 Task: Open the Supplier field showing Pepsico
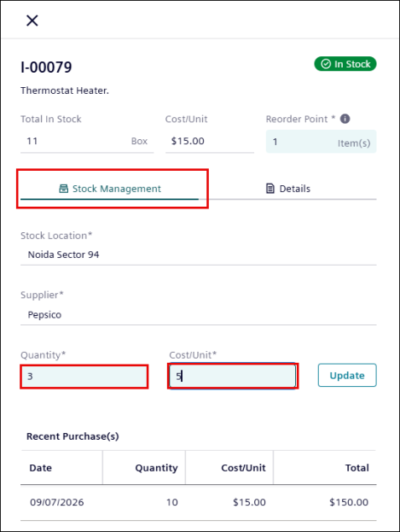(199, 315)
